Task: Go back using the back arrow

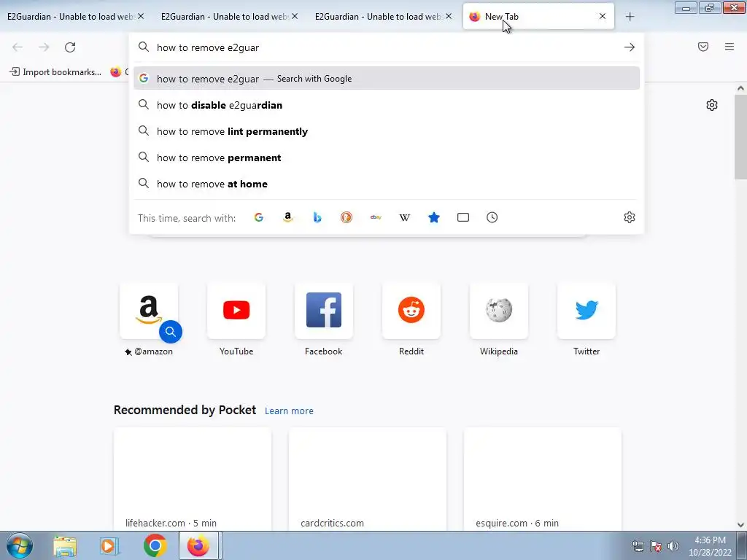Action: [18, 47]
